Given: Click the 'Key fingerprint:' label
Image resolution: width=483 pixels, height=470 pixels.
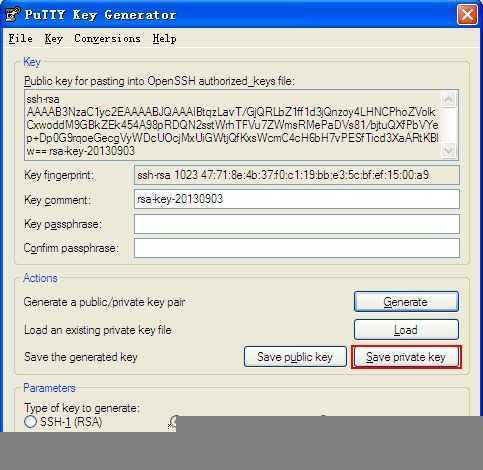Looking at the screenshot, I should click(59, 175).
